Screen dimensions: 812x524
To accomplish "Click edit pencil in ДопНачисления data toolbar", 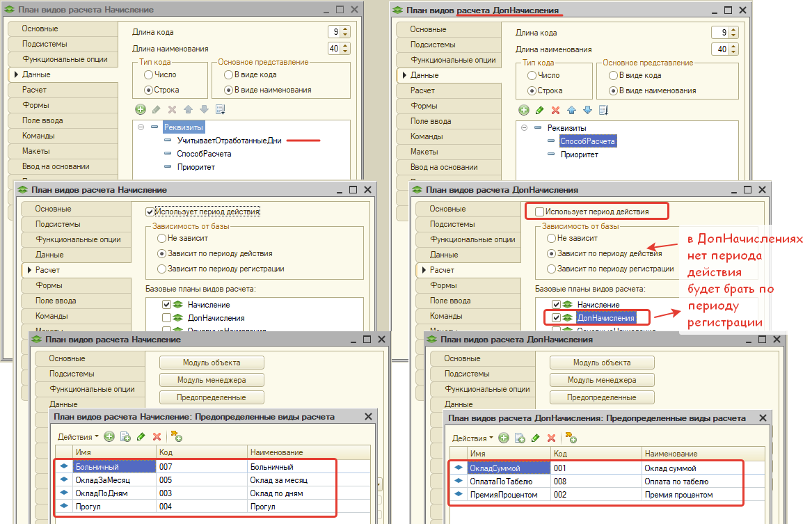I will pos(540,110).
